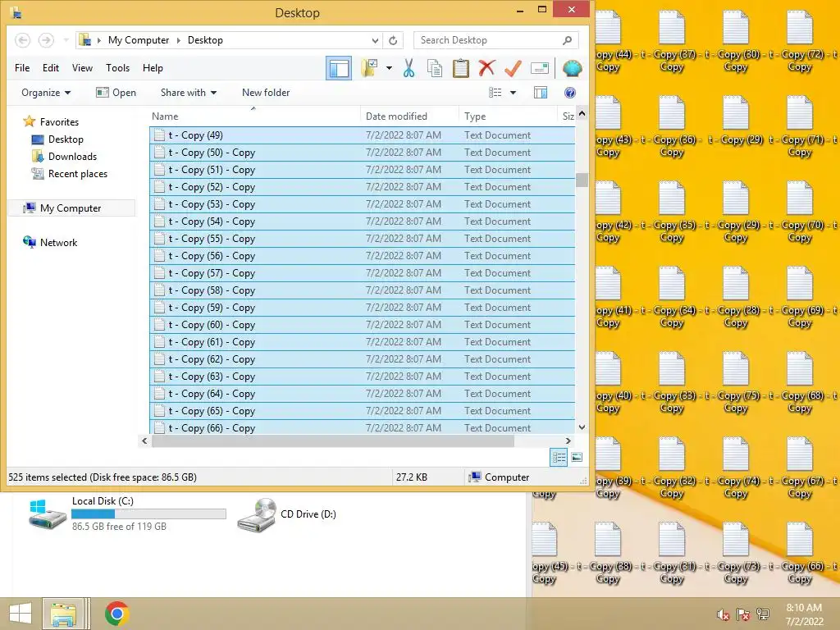Screen dimensions: 840x630
Task: Sort by Type column header
Action: [x=507, y=116]
